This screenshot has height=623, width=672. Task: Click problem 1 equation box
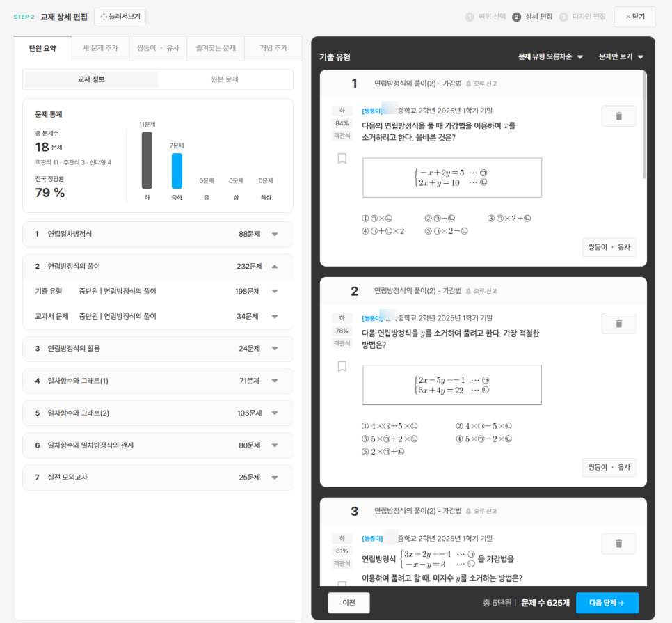452,178
